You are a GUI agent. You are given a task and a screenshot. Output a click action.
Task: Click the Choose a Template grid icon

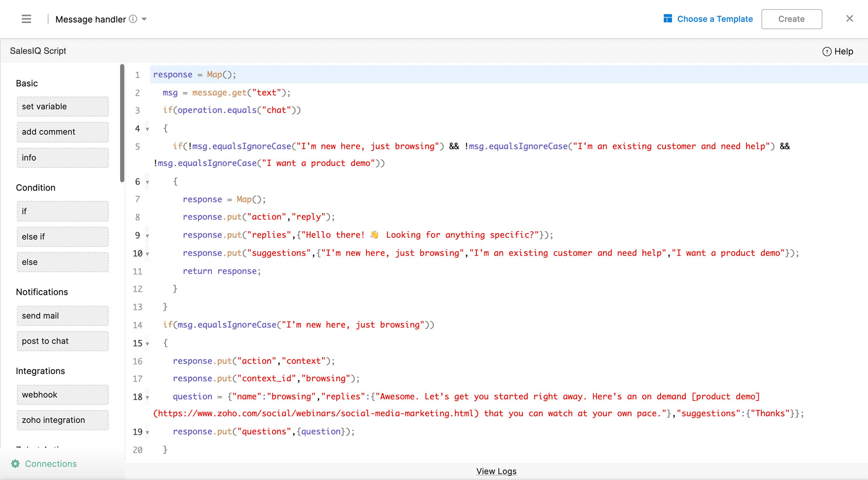(667, 19)
